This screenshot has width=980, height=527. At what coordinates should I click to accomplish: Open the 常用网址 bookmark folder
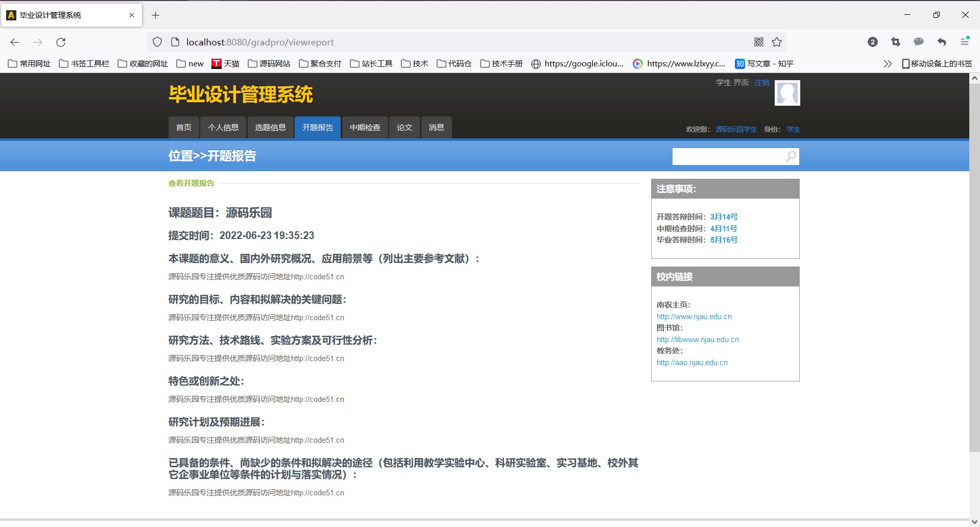[29, 64]
